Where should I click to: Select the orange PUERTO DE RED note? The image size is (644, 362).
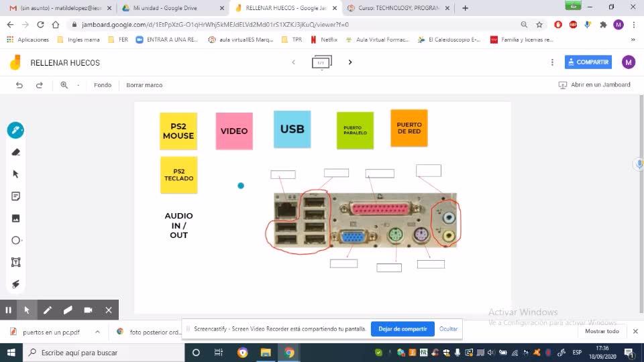pos(409,128)
